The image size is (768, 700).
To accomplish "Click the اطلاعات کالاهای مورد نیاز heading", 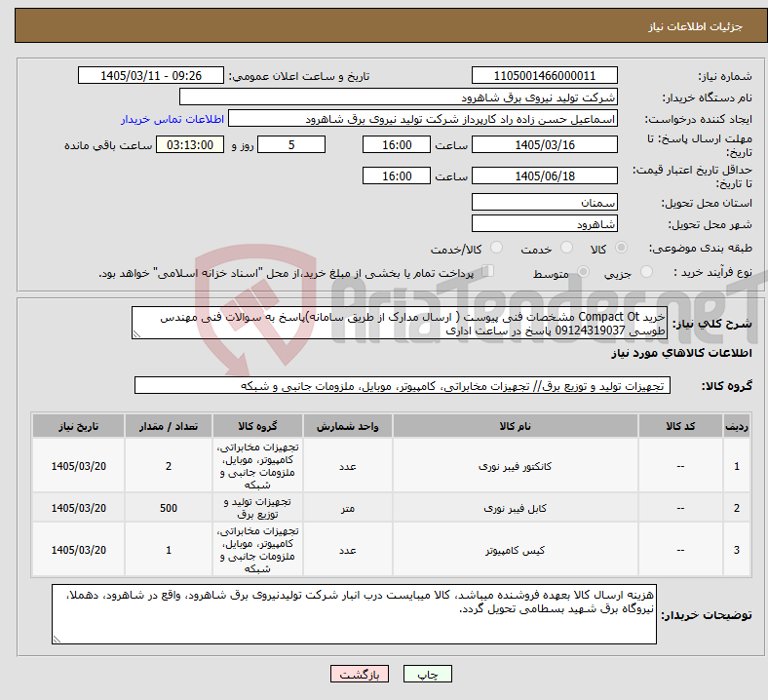I will [x=681, y=353].
